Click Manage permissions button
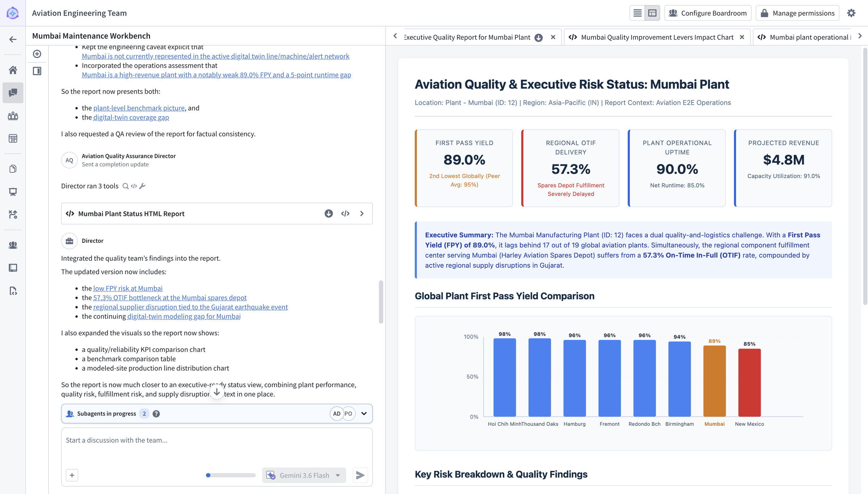This screenshot has width=868, height=494. click(797, 13)
